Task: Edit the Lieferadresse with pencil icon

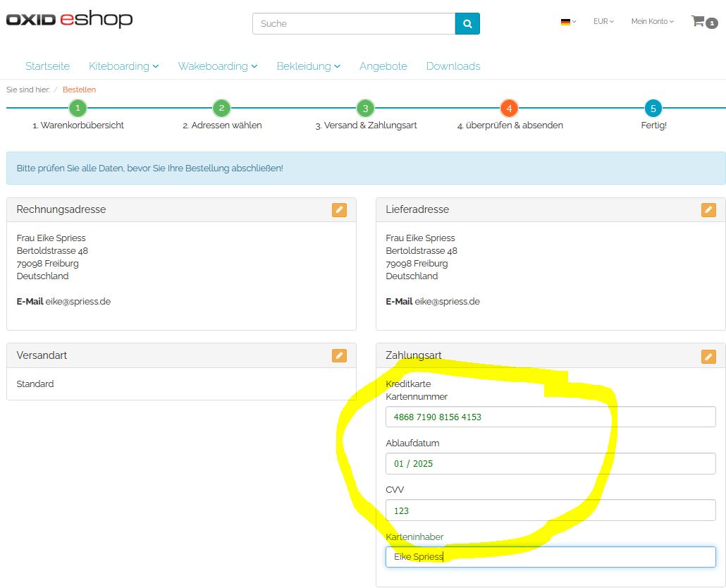Action: (x=708, y=209)
